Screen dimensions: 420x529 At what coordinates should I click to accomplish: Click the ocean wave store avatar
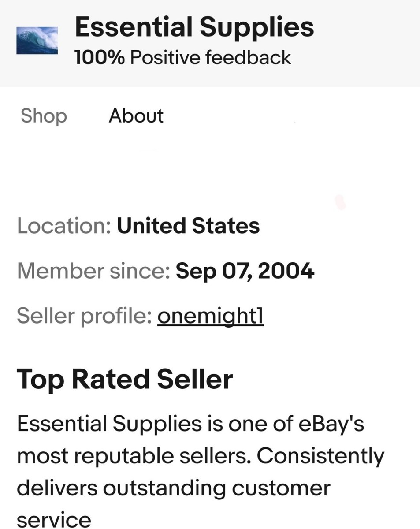pyautogui.click(x=37, y=41)
